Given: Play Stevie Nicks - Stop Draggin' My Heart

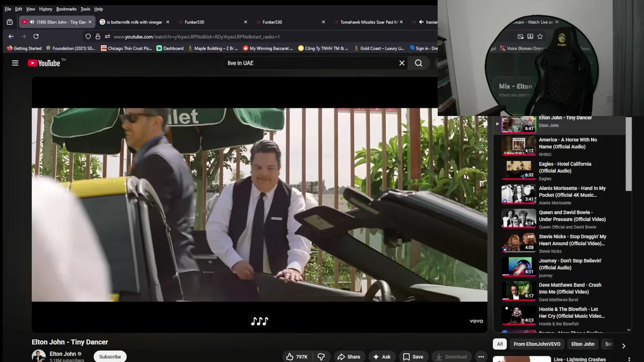Looking at the screenshot, I should pyautogui.click(x=559, y=243).
